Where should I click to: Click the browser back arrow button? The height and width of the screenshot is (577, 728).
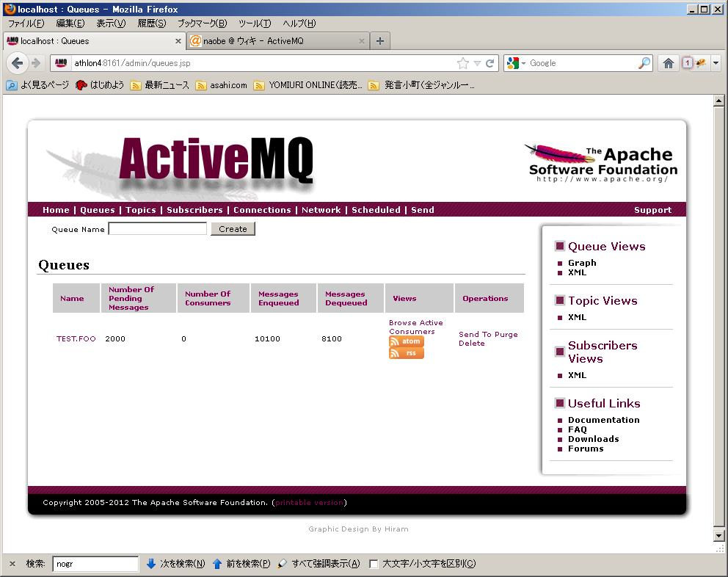pos(17,62)
